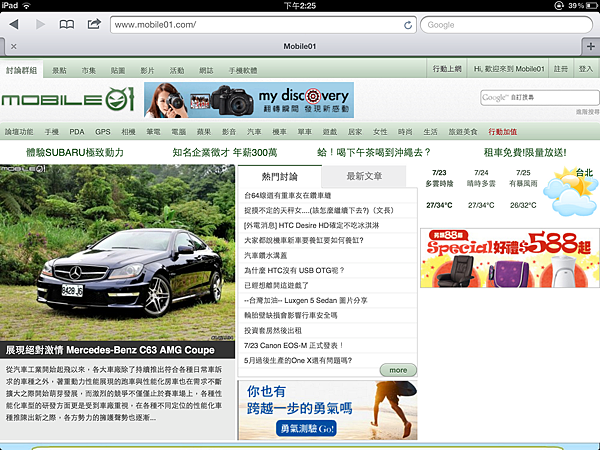Open the 相機 category
This screenshot has width=600, height=450.
click(128, 132)
